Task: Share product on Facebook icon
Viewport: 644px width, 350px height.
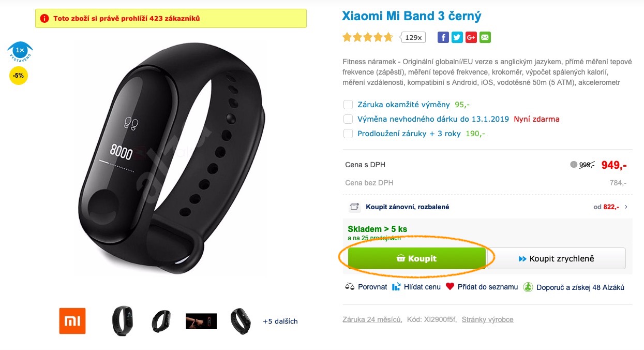Action: [443, 37]
